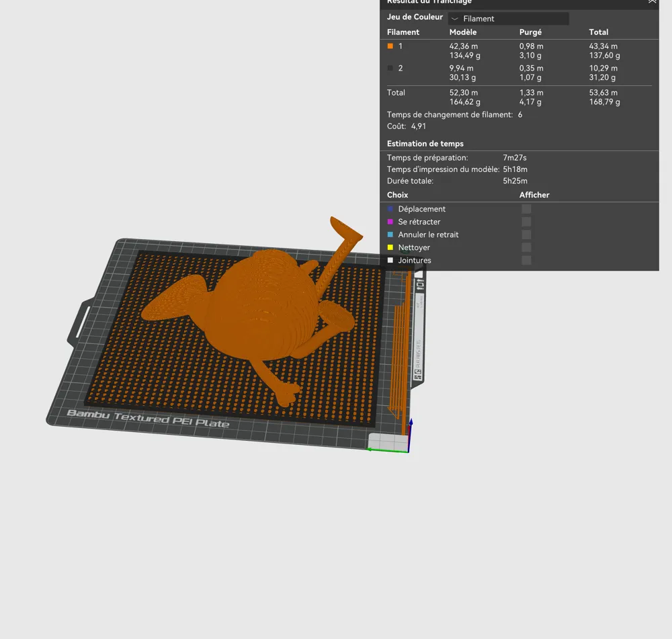
Task: Click the cyan Annuler le retrait icon
Action: click(390, 235)
